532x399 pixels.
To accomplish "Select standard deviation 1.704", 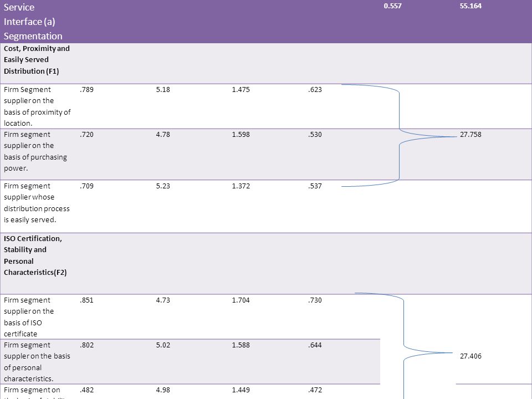I will (241, 300).
